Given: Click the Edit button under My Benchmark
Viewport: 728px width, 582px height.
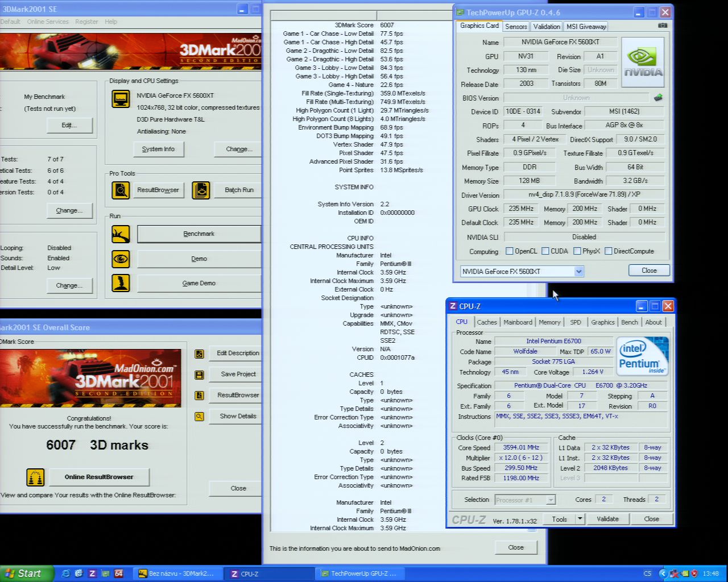Looking at the screenshot, I should point(69,125).
